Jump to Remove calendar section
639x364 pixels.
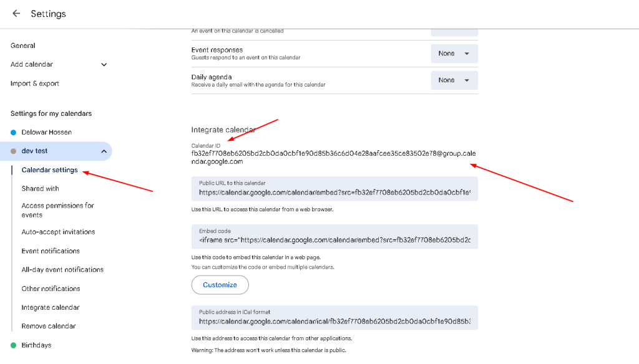(x=48, y=326)
